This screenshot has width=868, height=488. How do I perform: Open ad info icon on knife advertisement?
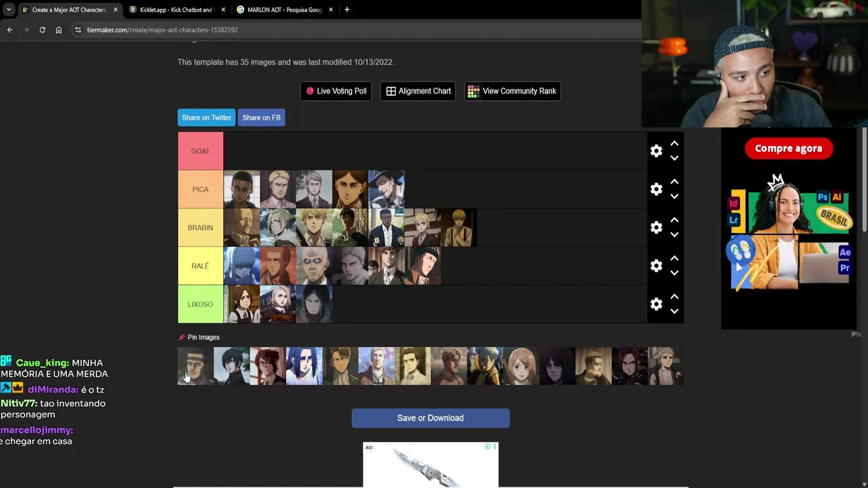(x=488, y=447)
